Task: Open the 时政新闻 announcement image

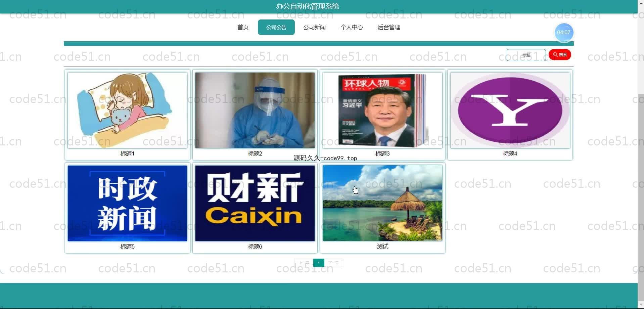Action: [x=127, y=203]
